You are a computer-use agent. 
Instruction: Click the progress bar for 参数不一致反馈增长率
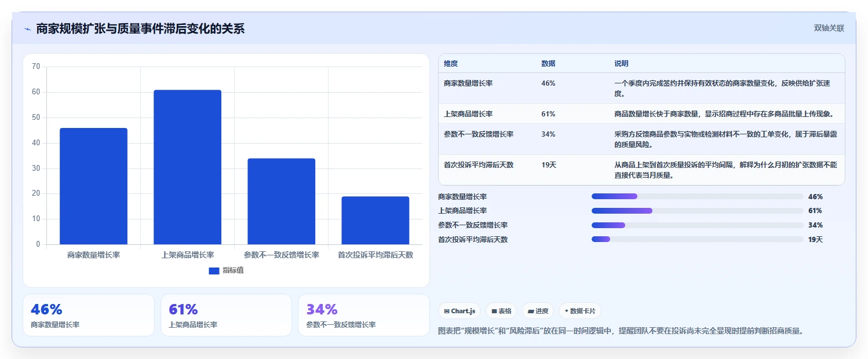click(x=697, y=225)
